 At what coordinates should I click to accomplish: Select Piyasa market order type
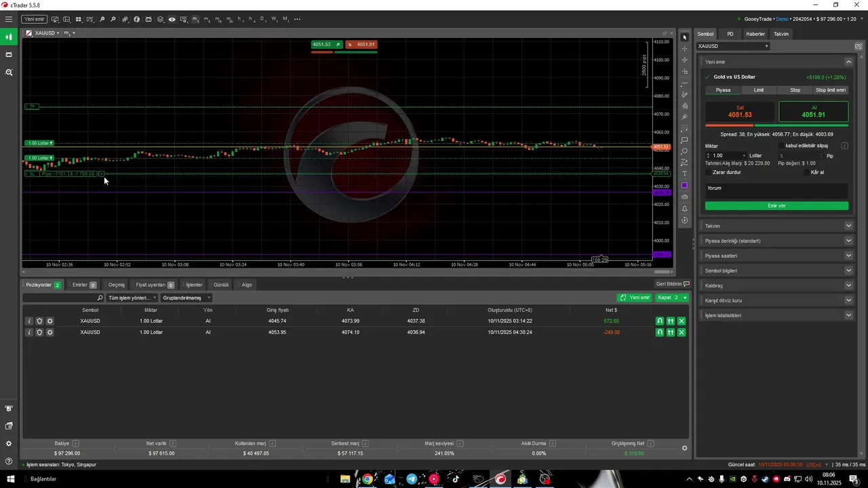tap(723, 90)
